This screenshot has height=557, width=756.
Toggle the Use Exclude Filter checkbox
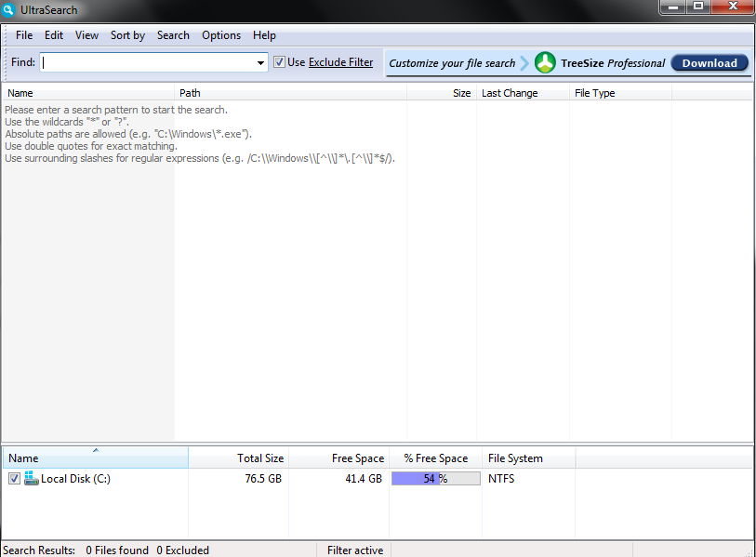point(279,61)
